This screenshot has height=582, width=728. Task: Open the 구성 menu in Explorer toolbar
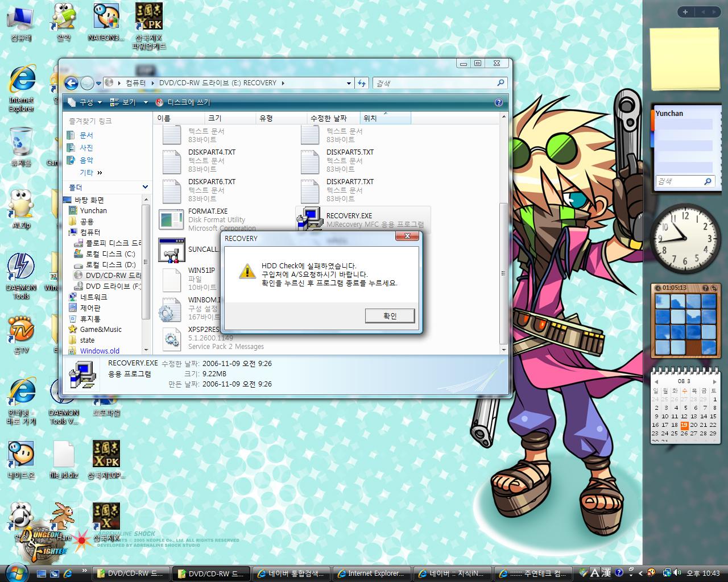coord(85,102)
